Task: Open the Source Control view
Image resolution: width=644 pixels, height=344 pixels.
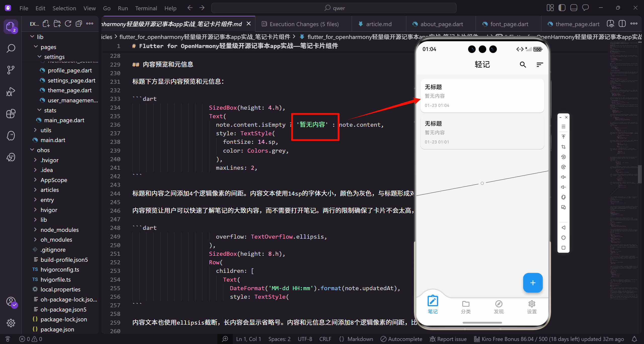Action: (x=11, y=70)
